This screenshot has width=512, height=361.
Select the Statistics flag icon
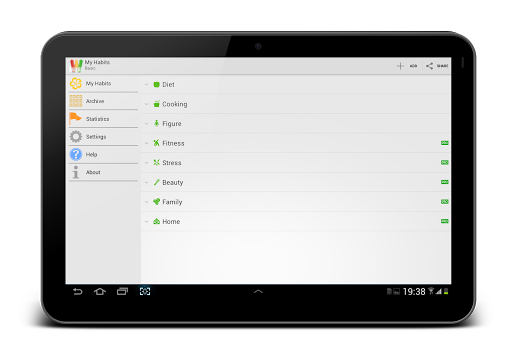(75, 119)
